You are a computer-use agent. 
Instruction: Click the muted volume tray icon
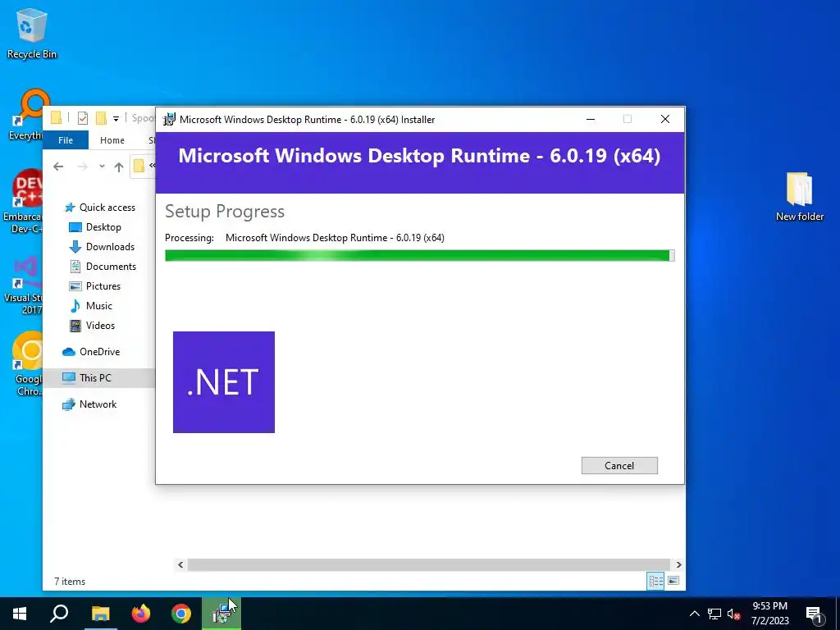[x=733, y=614]
